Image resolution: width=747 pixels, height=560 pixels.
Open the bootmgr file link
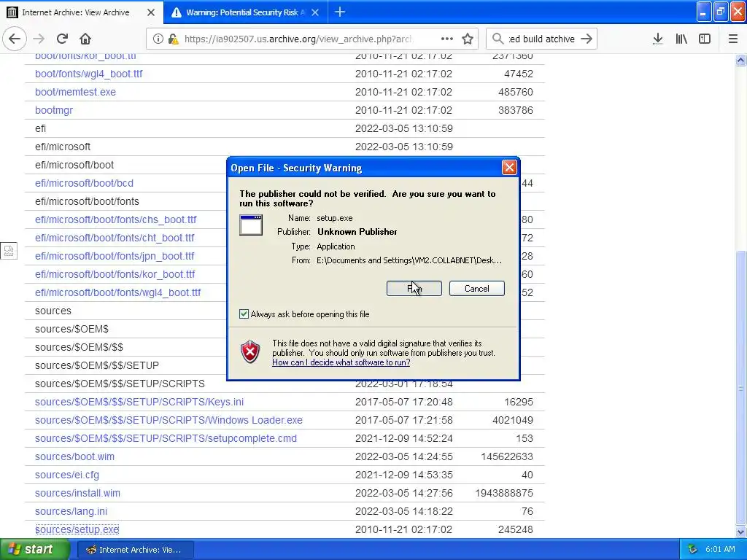pos(54,110)
